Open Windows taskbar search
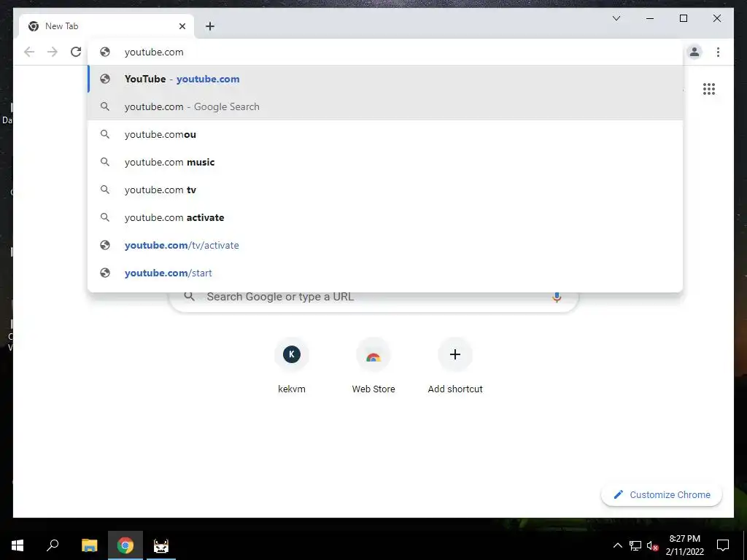This screenshot has width=747, height=560. (53, 545)
